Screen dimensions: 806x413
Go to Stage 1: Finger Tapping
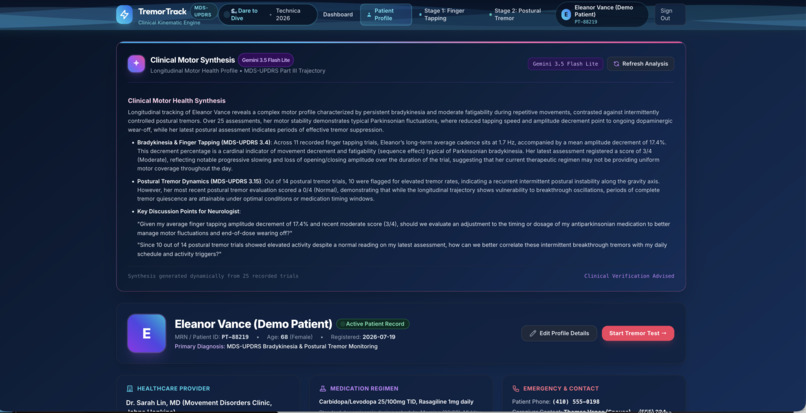point(444,14)
